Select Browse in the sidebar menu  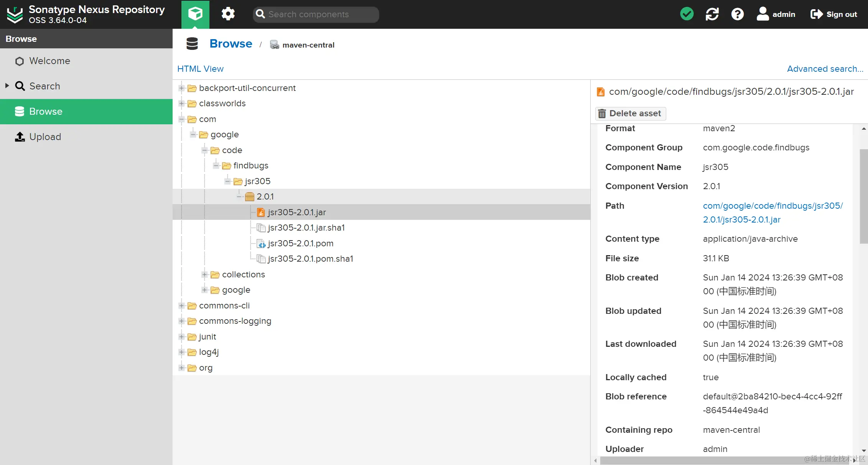[46, 112]
